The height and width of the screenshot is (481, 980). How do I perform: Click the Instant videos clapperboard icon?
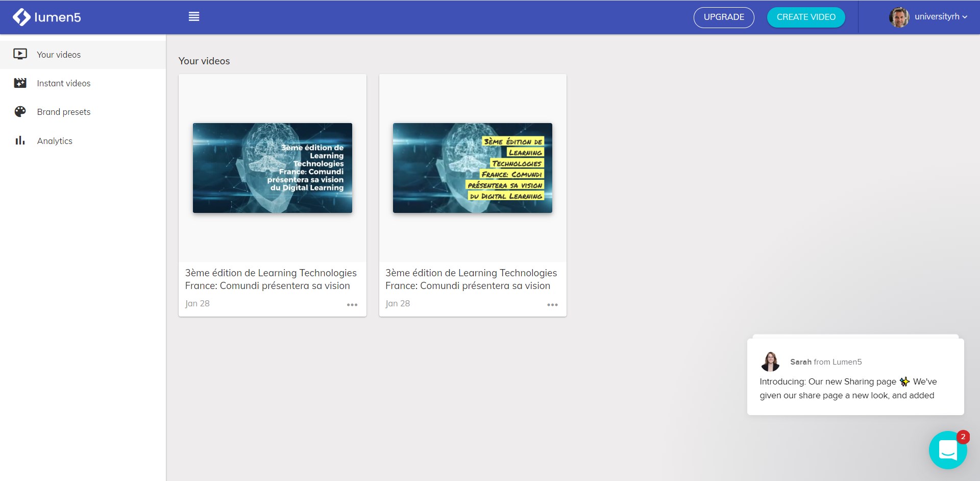pyautogui.click(x=20, y=83)
